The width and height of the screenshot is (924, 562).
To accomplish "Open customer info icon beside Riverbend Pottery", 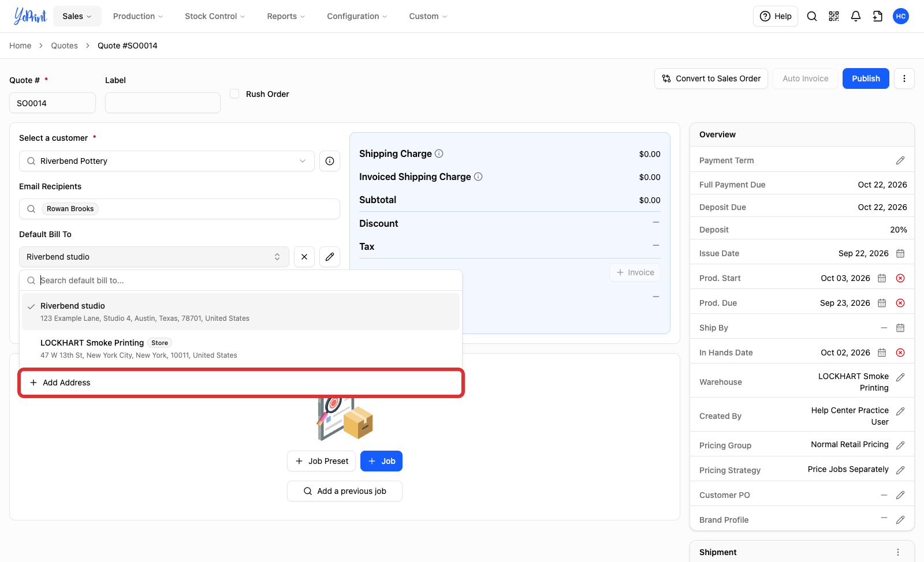I will pos(330,161).
